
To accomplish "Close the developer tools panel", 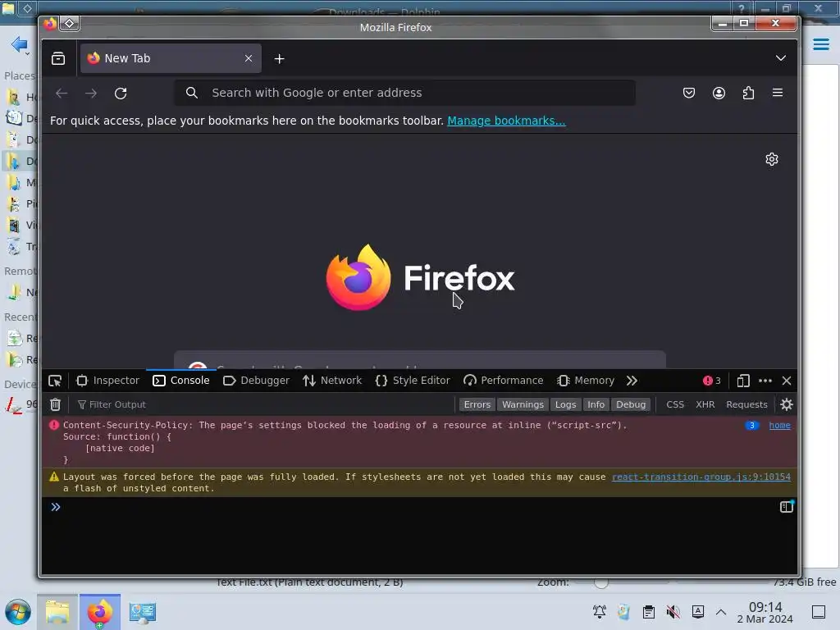I will click(787, 381).
